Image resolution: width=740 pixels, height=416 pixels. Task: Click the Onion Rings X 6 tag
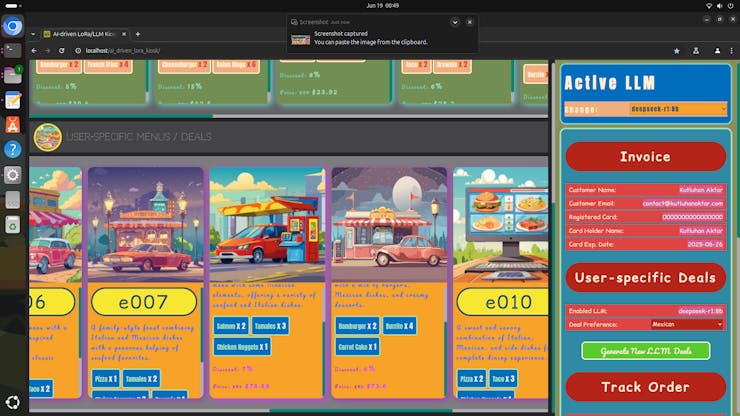236,65
